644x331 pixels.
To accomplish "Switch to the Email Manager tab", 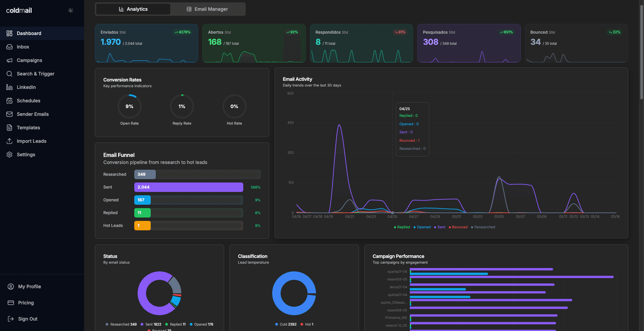I will [x=208, y=9].
